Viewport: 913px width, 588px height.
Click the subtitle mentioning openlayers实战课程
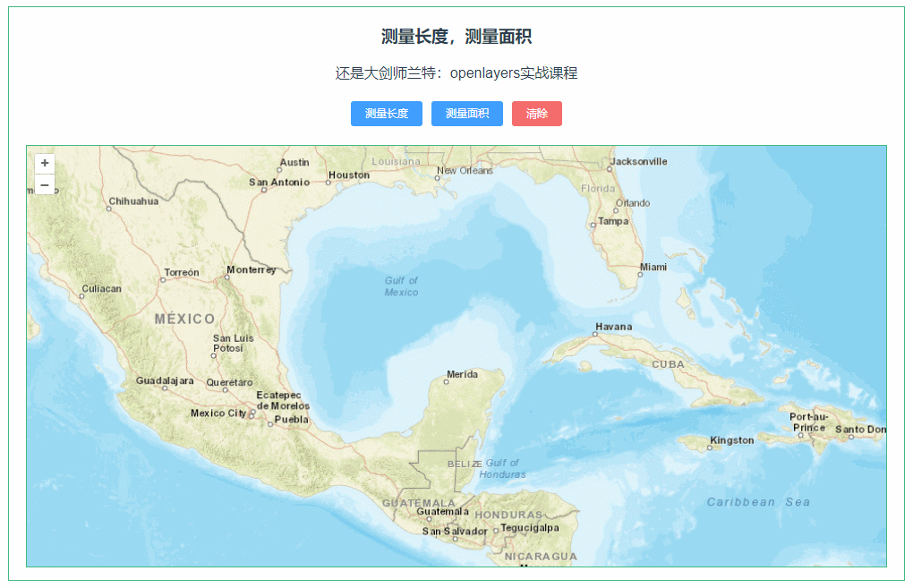coord(456,72)
